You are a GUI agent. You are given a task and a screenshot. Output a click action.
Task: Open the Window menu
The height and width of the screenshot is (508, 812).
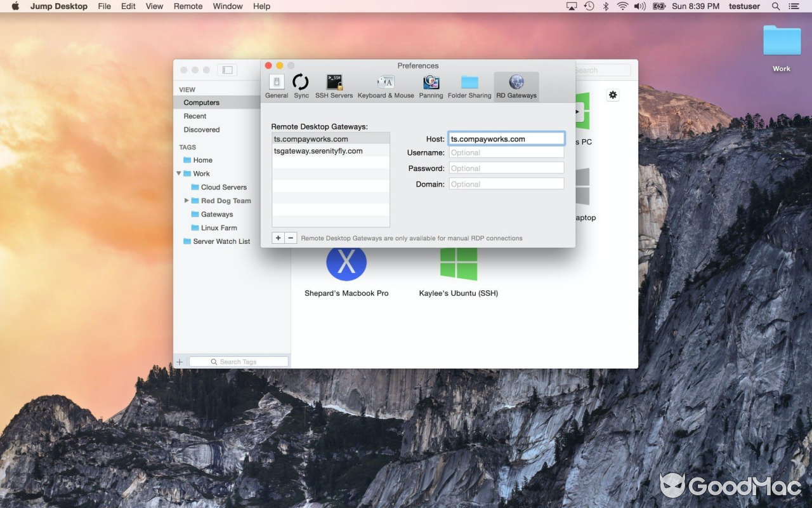pos(227,6)
